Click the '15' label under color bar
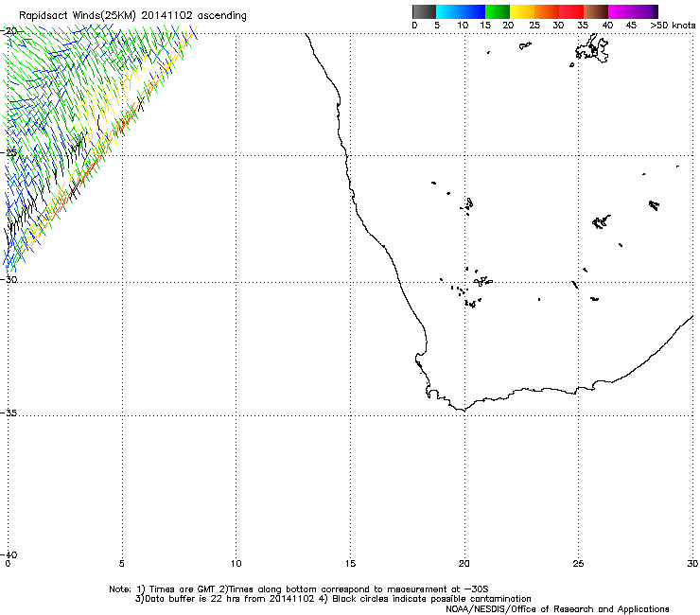This screenshot has width=700, height=615. tap(485, 26)
